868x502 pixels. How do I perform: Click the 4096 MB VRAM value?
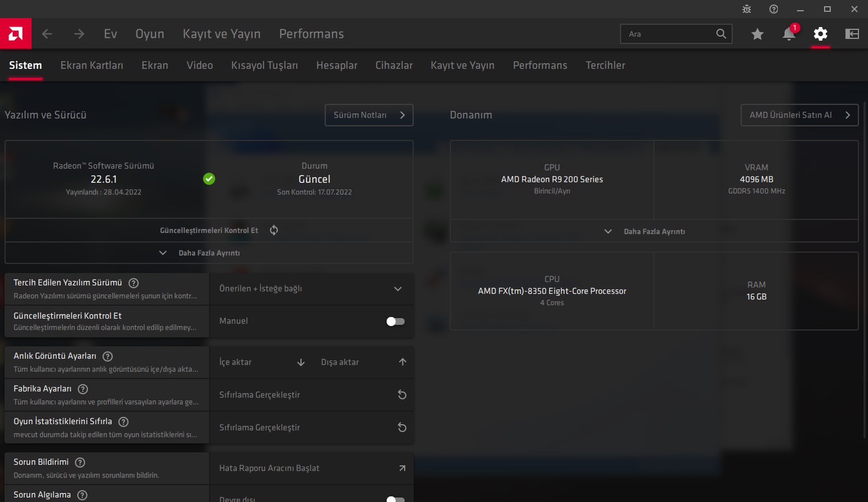[756, 179]
